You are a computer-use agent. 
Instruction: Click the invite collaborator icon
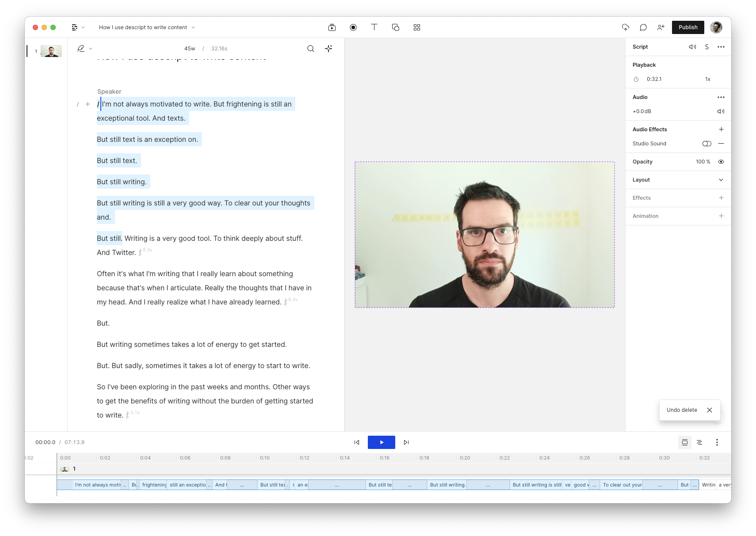(661, 27)
